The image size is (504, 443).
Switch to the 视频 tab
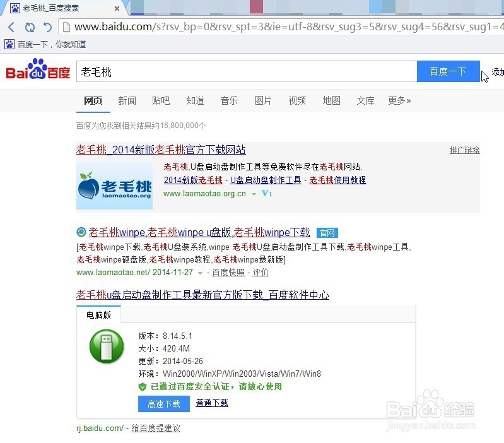click(297, 100)
